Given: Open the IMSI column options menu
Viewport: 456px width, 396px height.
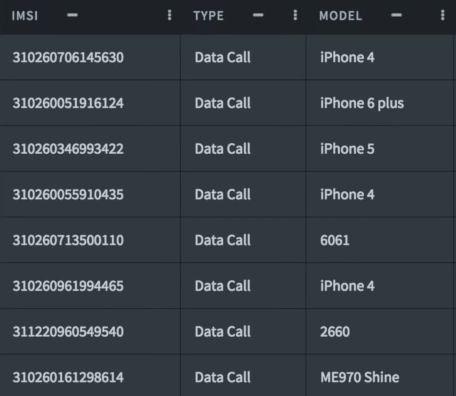Looking at the screenshot, I should click(170, 15).
